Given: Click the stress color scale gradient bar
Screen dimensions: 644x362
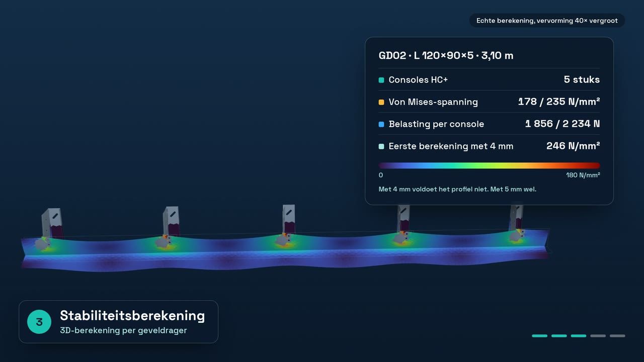Looking at the screenshot, I should (489, 165).
